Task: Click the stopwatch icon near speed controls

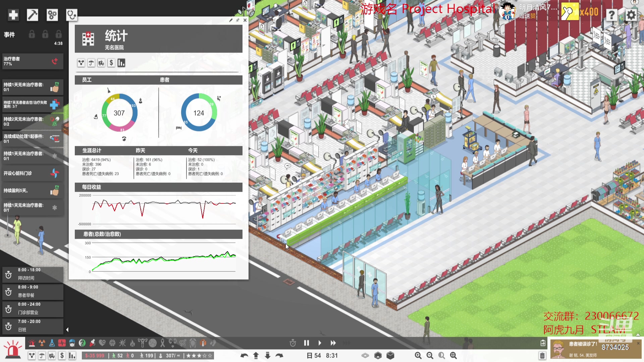Action: coord(293,343)
